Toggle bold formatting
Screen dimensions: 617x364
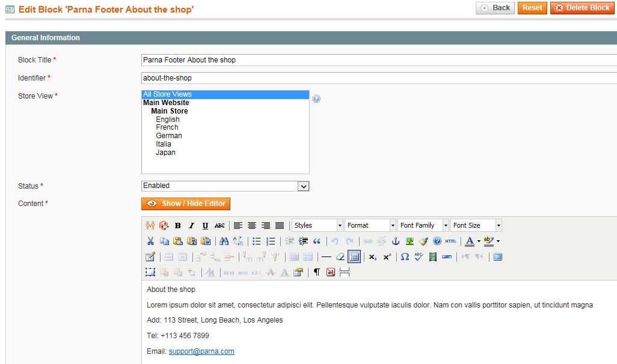(x=178, y=225)
